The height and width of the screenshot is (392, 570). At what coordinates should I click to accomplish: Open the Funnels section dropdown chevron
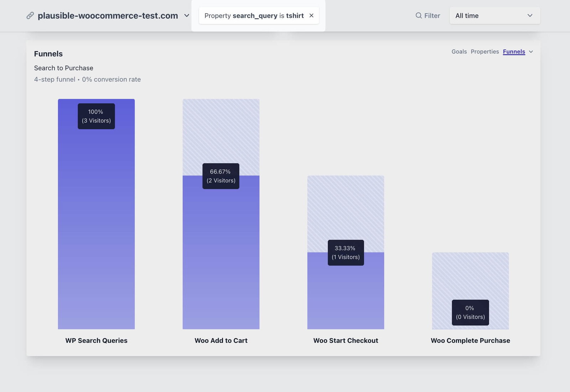point(531,52)
